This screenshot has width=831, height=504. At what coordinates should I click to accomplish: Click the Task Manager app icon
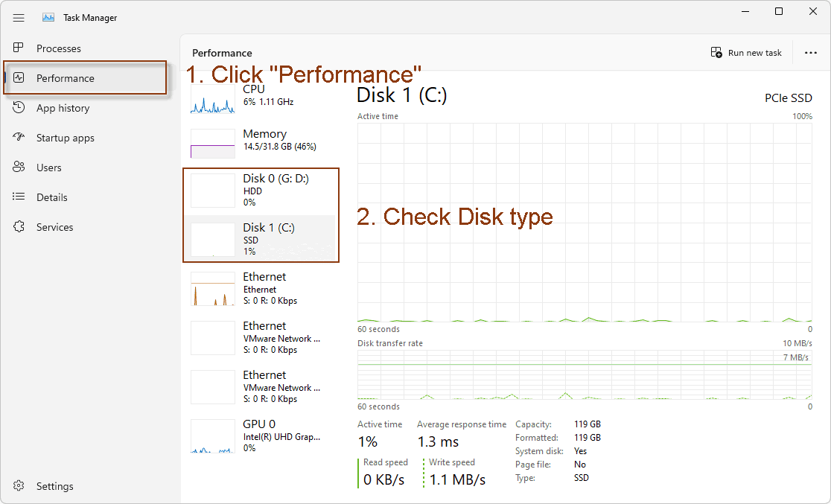pos(48,18)
